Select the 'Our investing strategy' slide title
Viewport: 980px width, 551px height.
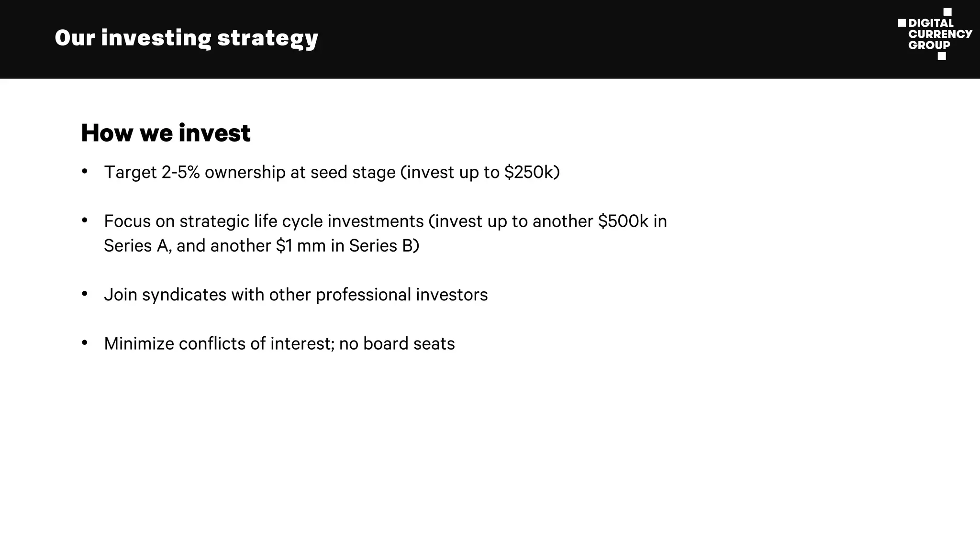tap(186, 38)
